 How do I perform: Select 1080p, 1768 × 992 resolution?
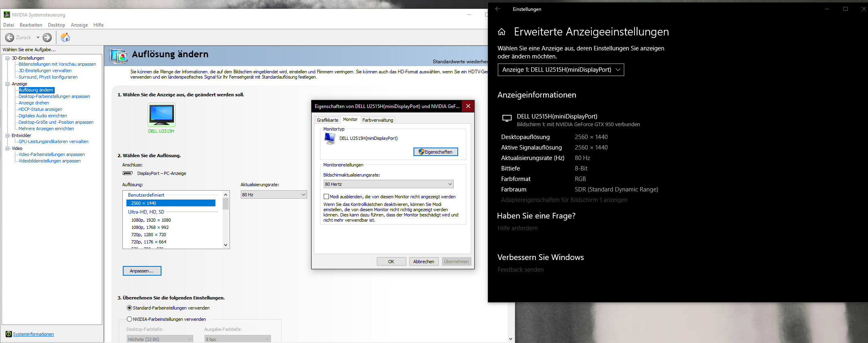(x=150, y=227)
